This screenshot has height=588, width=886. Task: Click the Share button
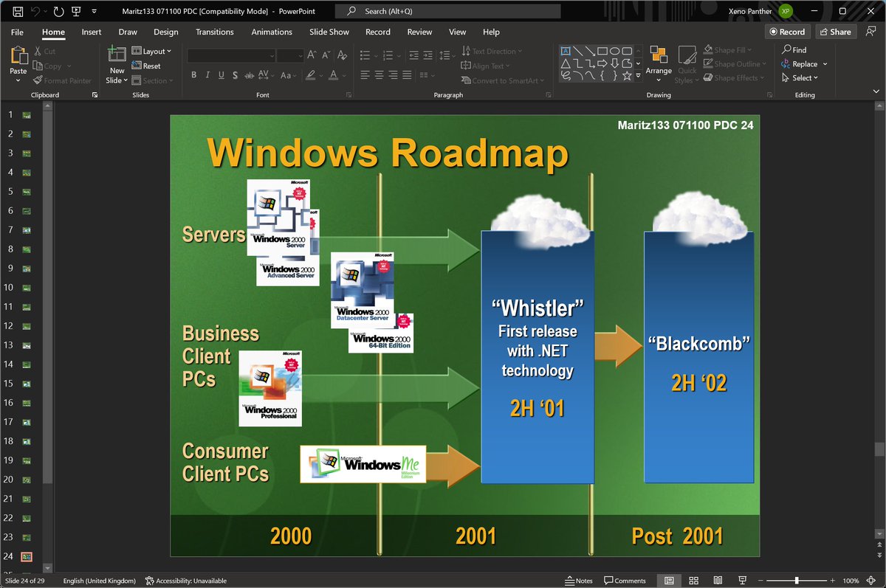tap(835, 32)
